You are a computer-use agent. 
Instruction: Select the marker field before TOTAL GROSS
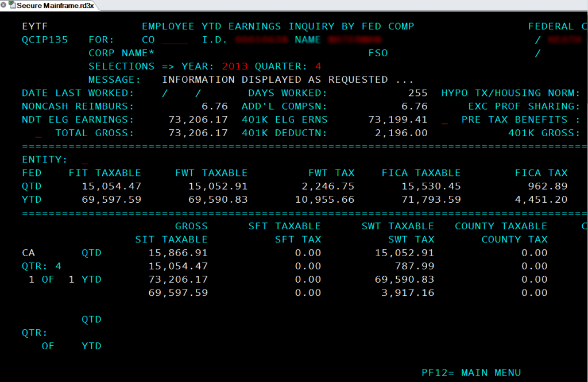coord(38,133)
